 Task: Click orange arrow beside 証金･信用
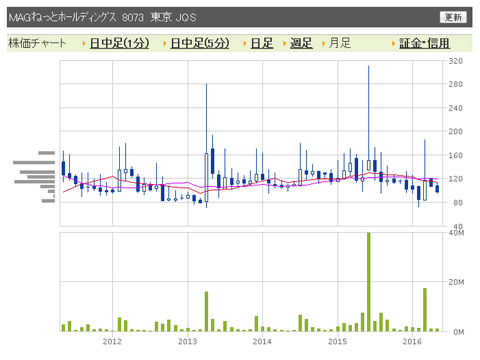click(393, 43)
